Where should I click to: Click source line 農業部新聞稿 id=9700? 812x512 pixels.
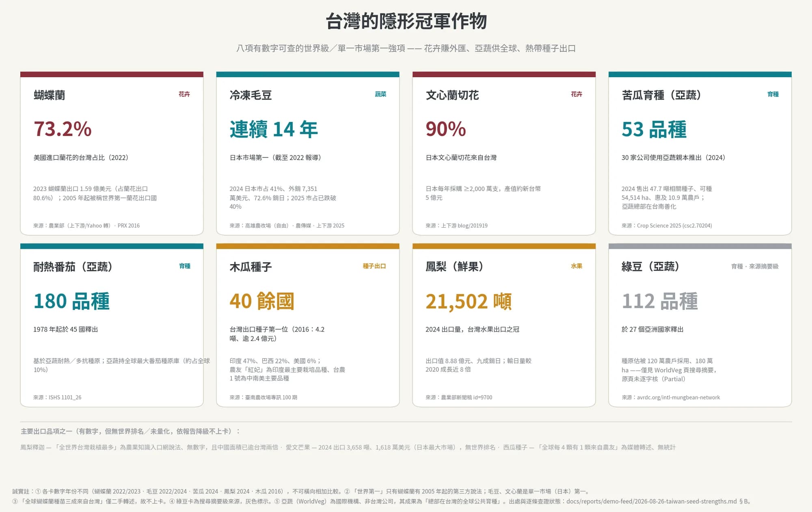459,397
